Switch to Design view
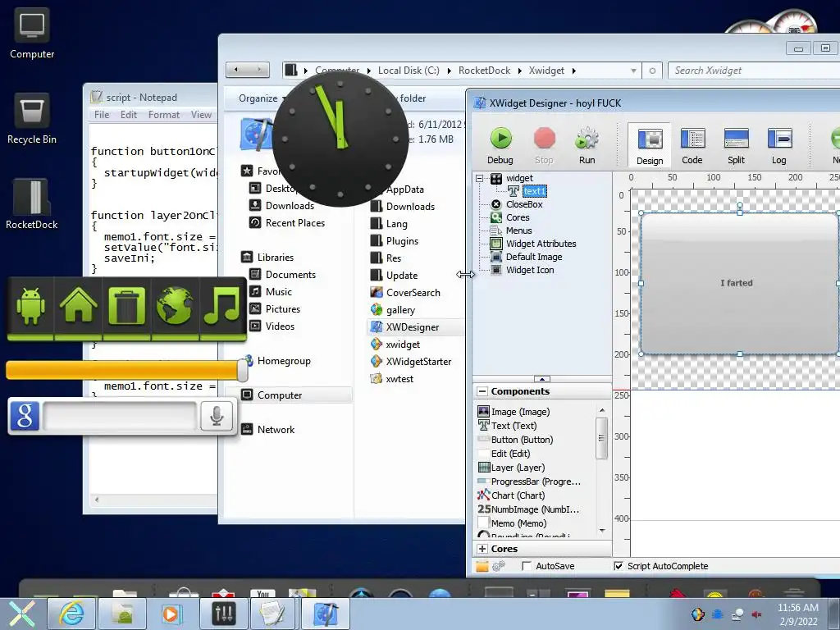840x630 pixels. pos(650,145)
